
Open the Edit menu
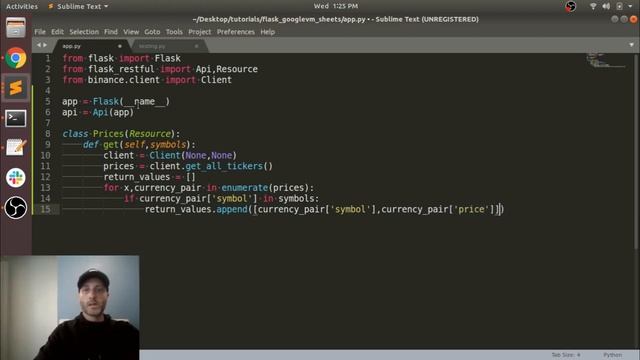(57, 32)
